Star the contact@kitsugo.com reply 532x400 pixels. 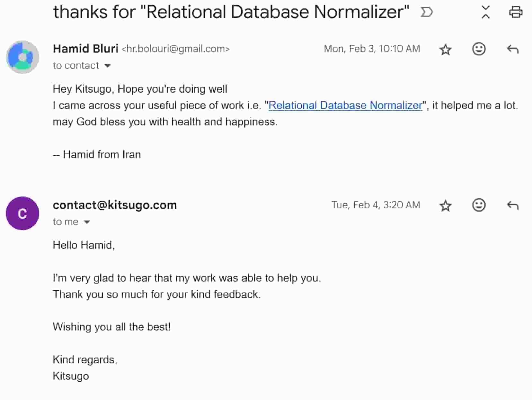click(x=446, y=205)
